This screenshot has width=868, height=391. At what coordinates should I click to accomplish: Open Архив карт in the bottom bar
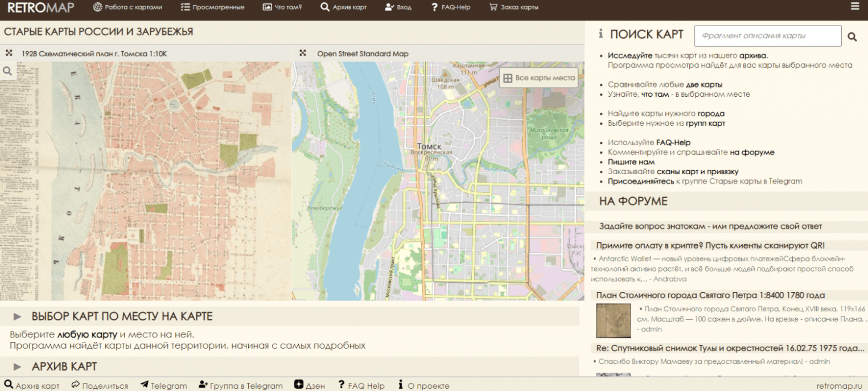click(32, 385)
